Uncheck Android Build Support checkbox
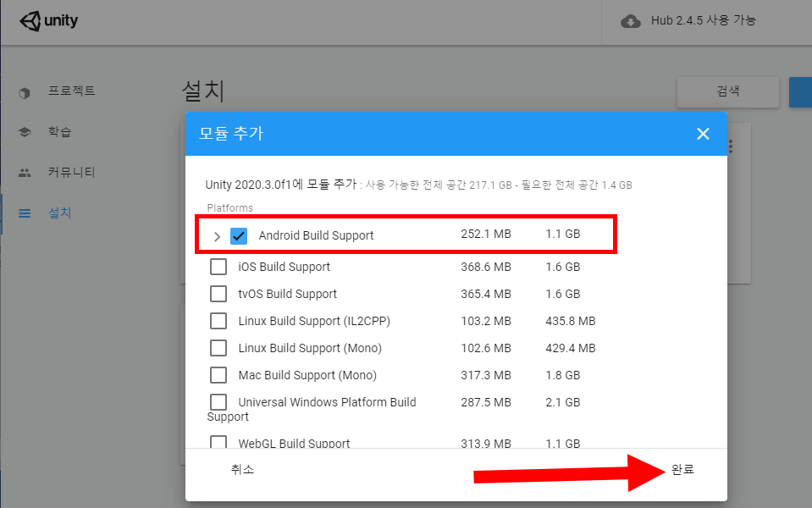 coord(239,235)
